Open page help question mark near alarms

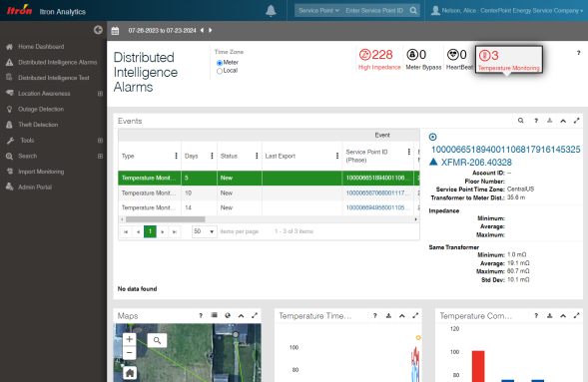[578, 53]
